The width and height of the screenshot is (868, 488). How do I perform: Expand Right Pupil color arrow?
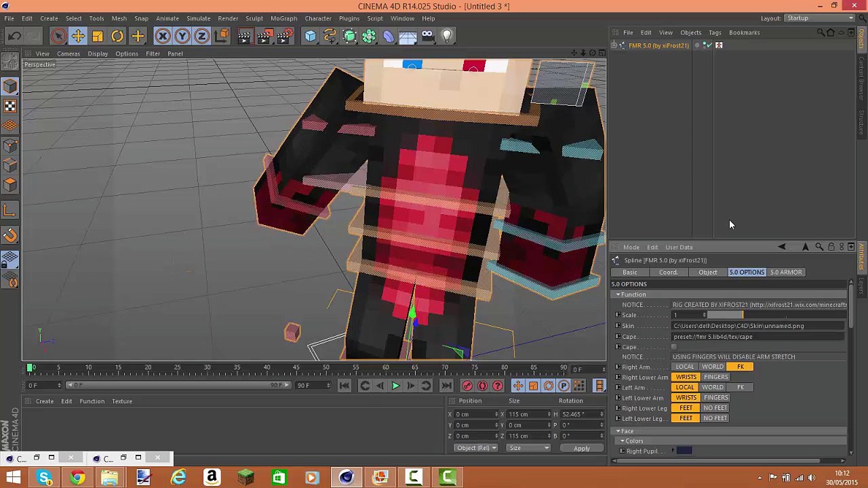click(673, 451)
